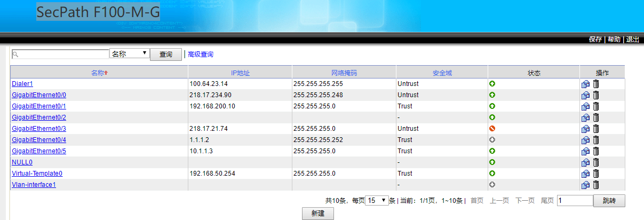Delete the Dialer1 interface with trash icon
This screenshot has height=220, width=644.
click(596, 84)
